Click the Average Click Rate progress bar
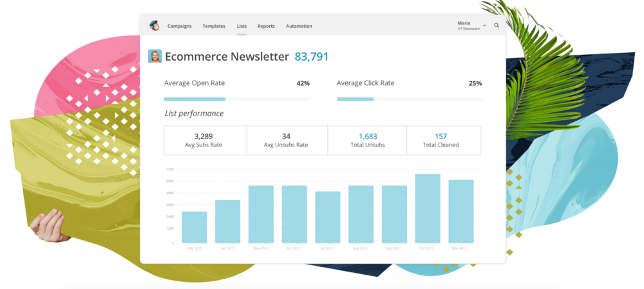Image resolution: width=644 pixels, height=289 pixels. click(410, 99)
